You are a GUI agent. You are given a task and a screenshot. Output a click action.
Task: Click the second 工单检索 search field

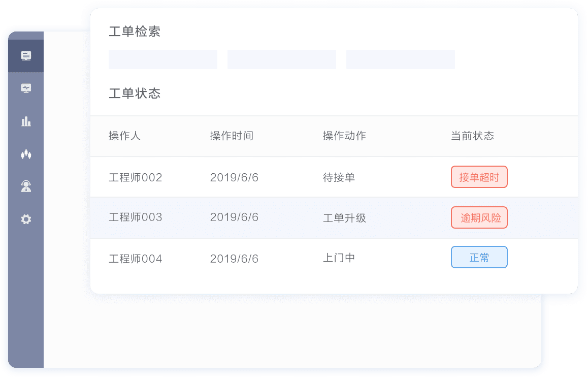point(282,59)
